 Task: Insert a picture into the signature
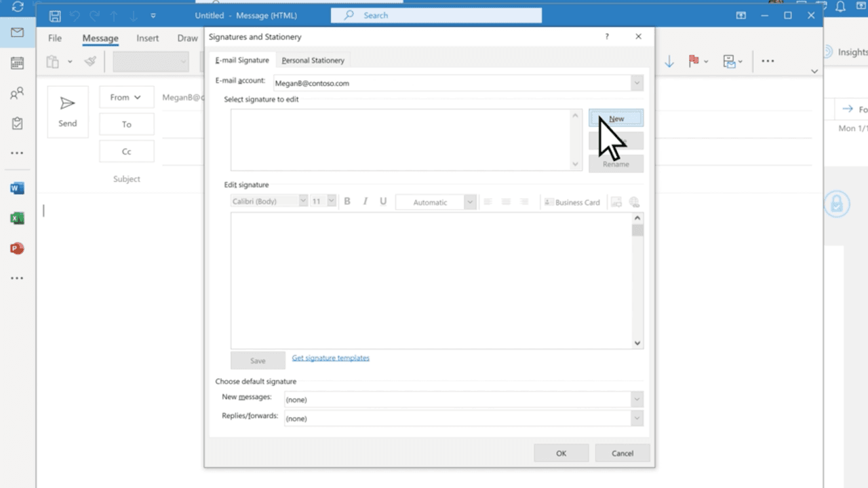tap(616, 202)
